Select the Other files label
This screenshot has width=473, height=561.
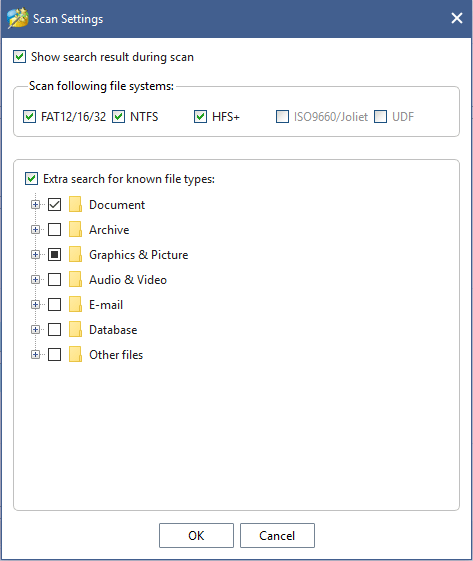(116, 355)
